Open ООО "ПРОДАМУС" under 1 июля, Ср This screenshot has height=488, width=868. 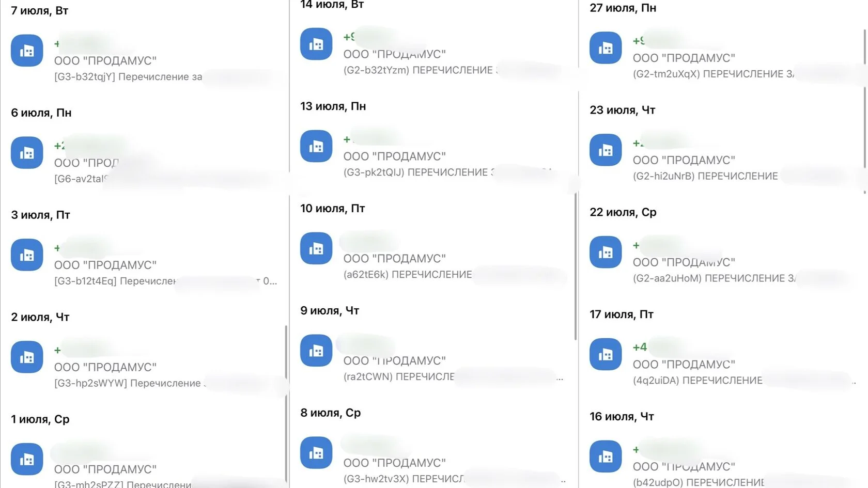(105, 469)
